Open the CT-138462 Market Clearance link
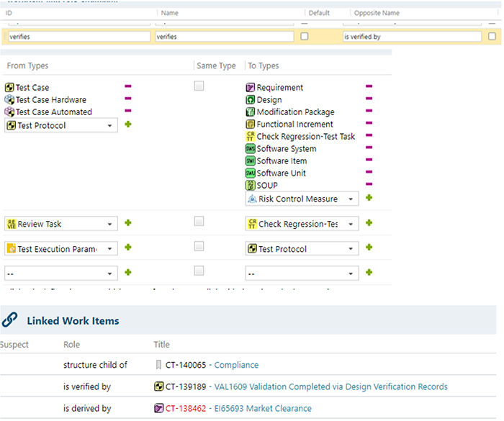 (x=263, y=408)
